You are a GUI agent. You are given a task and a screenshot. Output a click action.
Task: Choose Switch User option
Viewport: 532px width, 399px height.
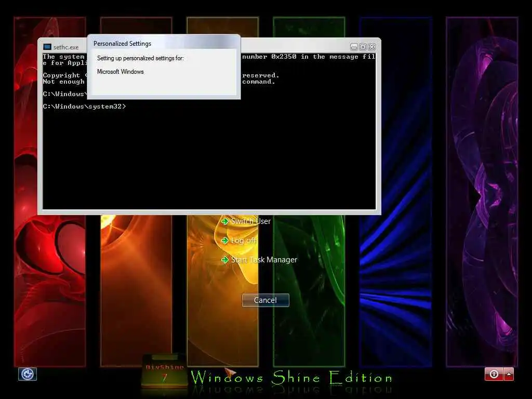click(x=251, y=221)
